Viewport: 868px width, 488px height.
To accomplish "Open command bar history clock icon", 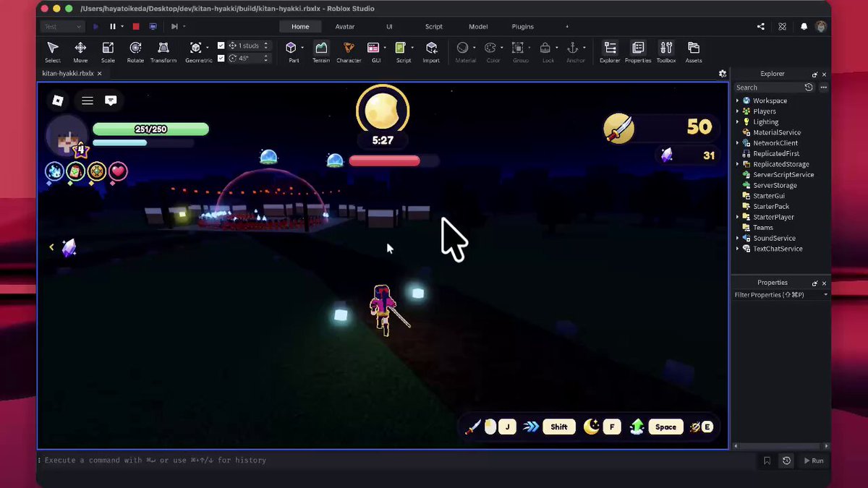I will coord(786,461).
